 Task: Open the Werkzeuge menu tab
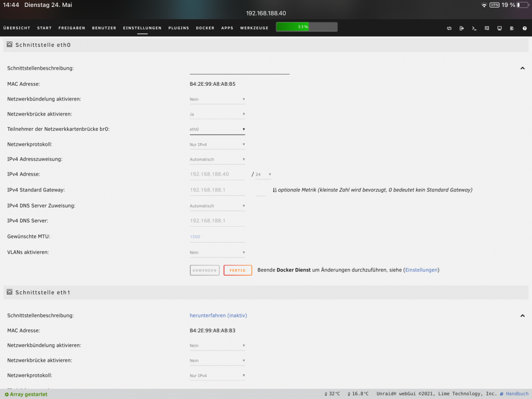[x=254, y=28]
